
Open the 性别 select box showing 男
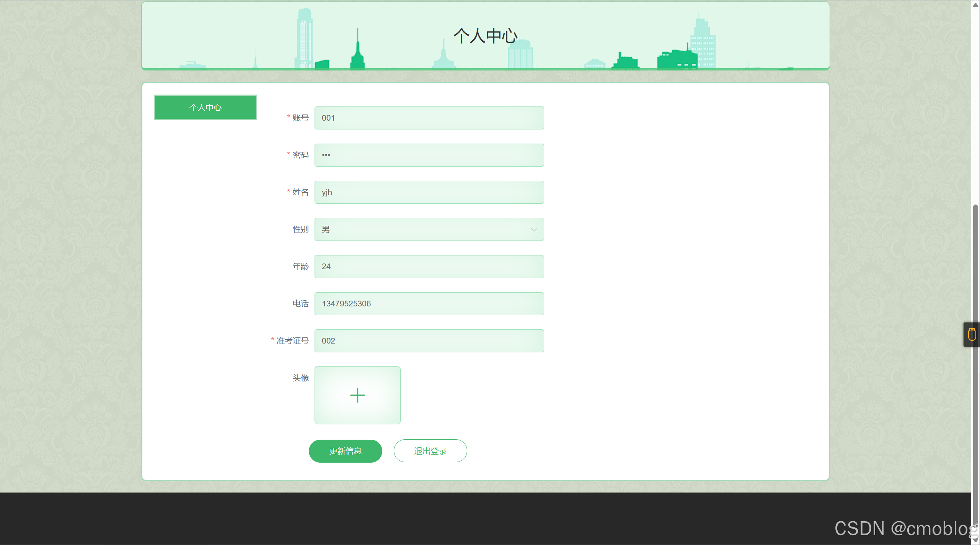pyautogui.click(x=421, y=229)
